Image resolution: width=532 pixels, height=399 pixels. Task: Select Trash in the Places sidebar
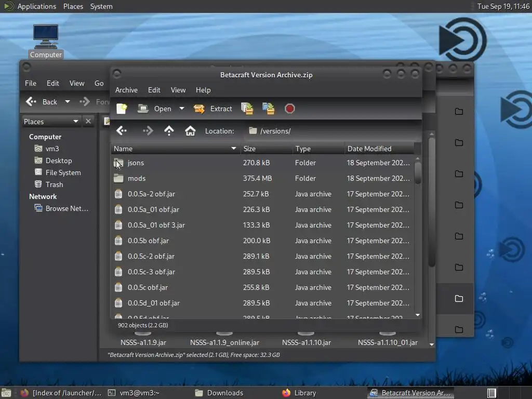(x=49, y=184)
